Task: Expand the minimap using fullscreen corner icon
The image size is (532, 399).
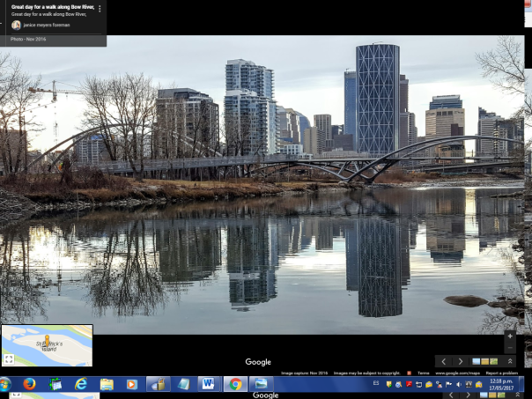Action: 8,359
